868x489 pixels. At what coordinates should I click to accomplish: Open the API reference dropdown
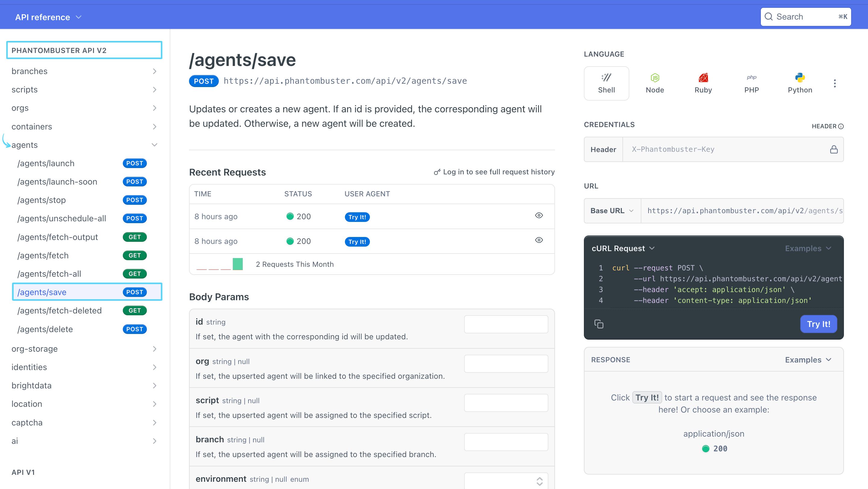tap(48, 17)
